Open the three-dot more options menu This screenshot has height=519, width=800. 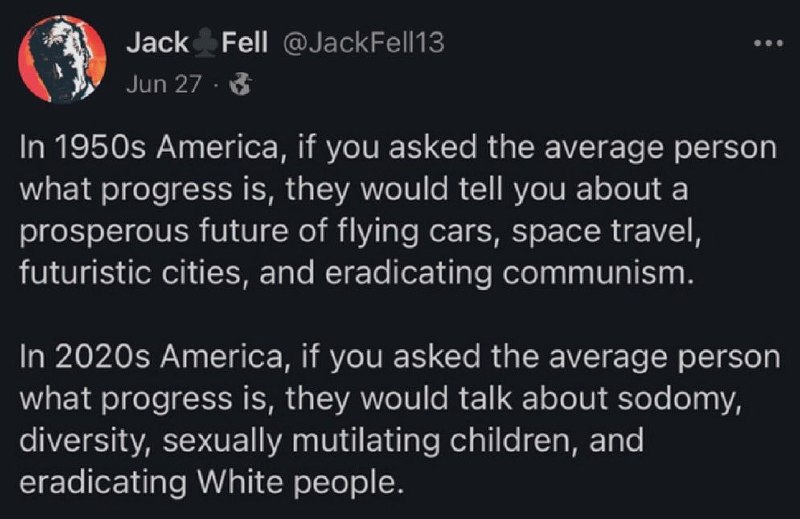[x=768, y=44]
